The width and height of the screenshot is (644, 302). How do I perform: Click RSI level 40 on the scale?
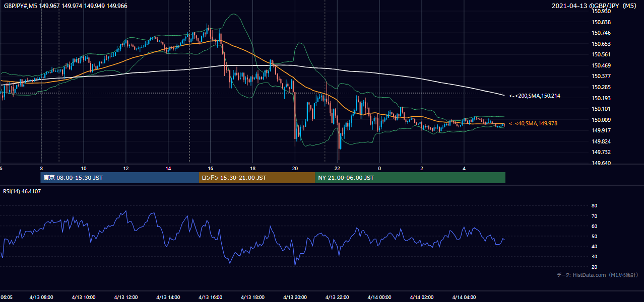click(594, 246)
